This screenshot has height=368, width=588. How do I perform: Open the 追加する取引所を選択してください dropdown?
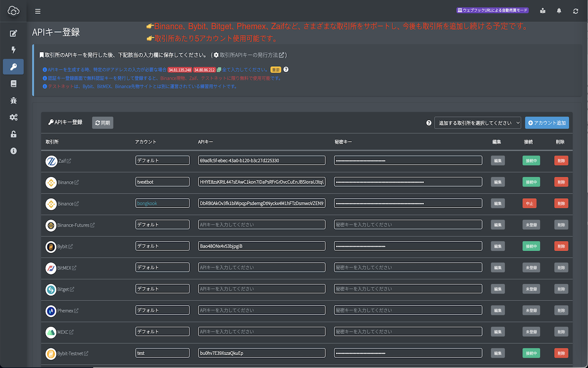coord(478,122)
